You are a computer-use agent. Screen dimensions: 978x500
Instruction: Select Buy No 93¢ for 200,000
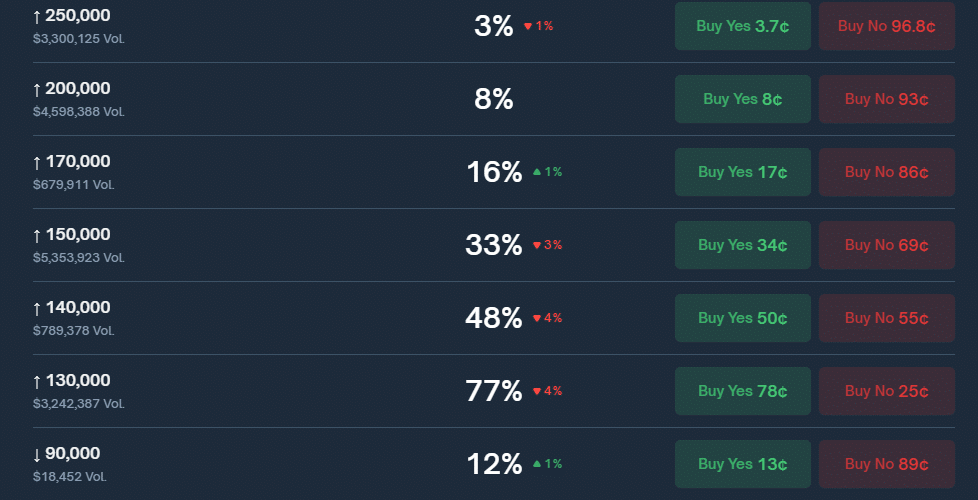[x=886, y=99]
